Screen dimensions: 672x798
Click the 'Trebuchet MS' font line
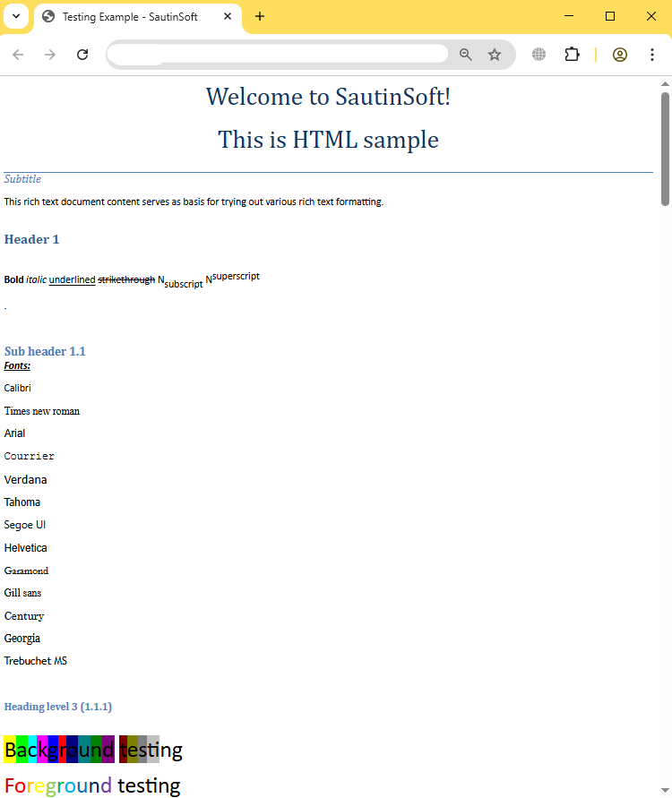click(x=36, y=661)
